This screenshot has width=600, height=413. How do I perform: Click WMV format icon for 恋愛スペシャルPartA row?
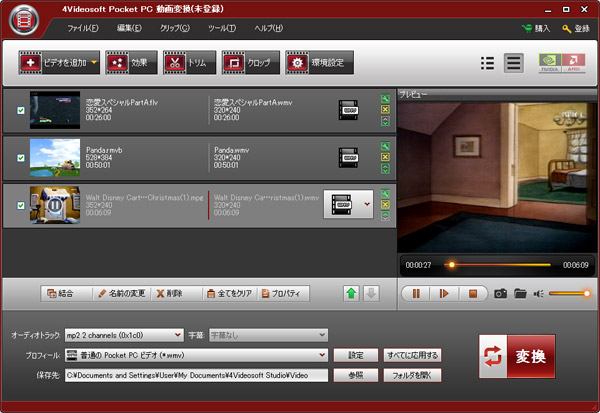tap(349, 110)
